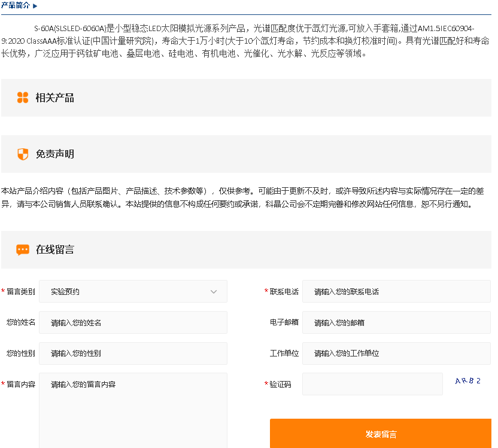The height and width of the screenshot is (448, 498).
Task: Click the shield icon beside 免责声明
Action: click(x=23, y=154)
